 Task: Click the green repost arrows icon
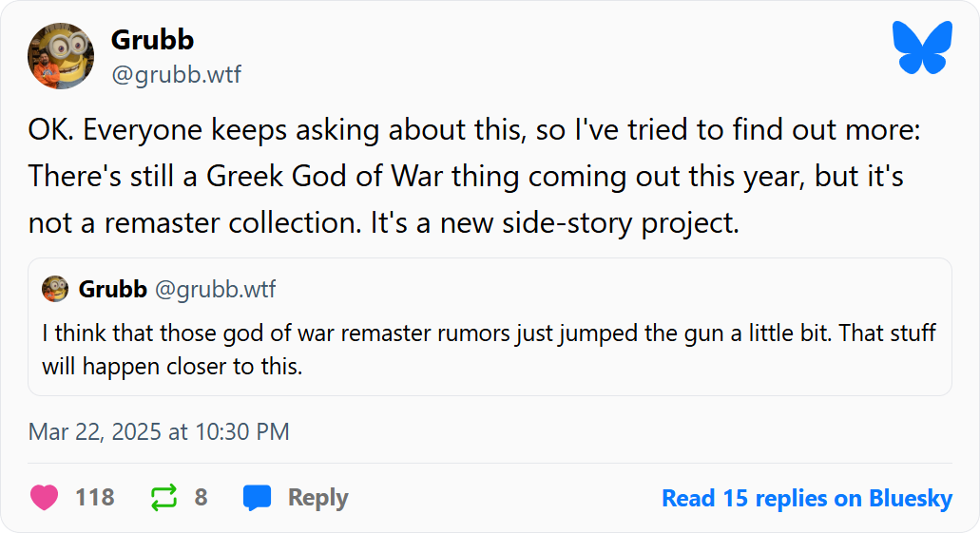[x=163, y=498]
